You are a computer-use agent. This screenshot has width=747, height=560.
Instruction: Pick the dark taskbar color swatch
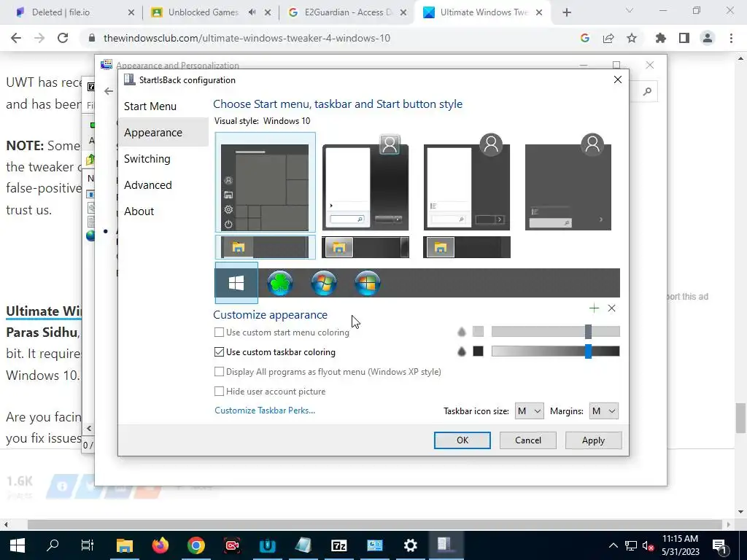tap(478, 351)
